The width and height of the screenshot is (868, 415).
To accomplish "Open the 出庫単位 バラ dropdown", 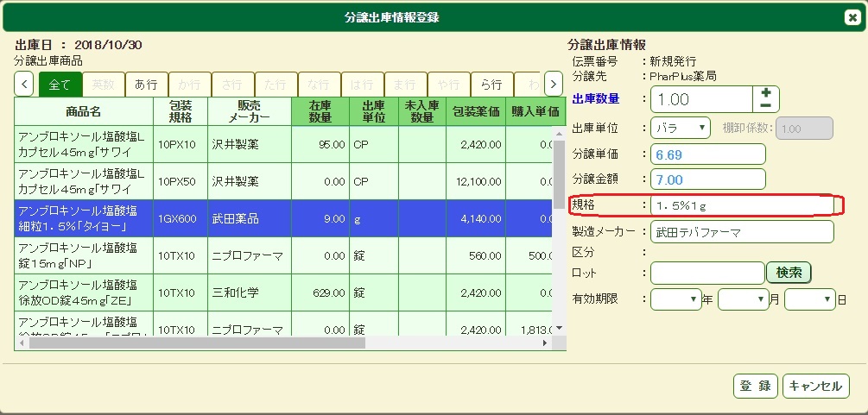I will click(681, 128).
